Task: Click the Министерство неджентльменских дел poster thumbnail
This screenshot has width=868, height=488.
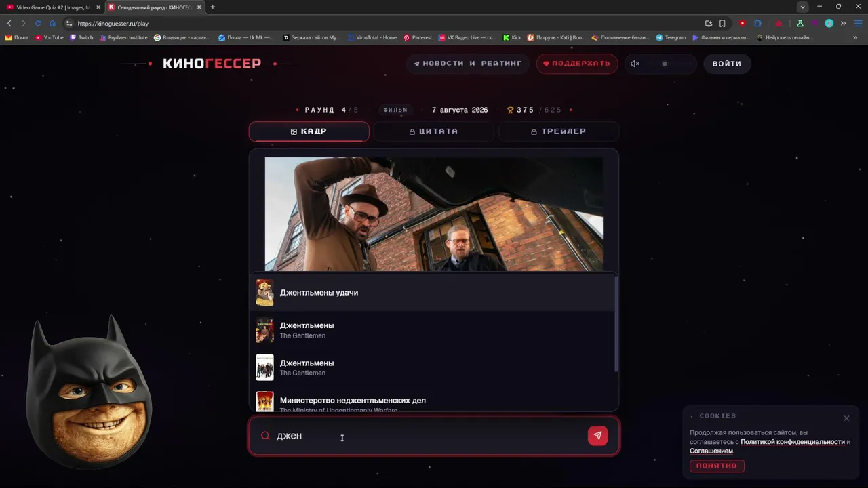Action: [264, 401]
